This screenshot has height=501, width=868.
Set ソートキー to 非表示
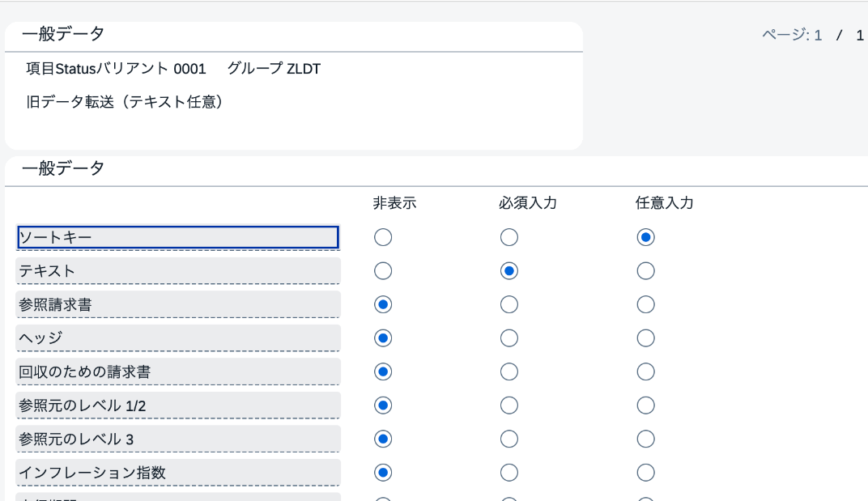click(x=382, y=237)
